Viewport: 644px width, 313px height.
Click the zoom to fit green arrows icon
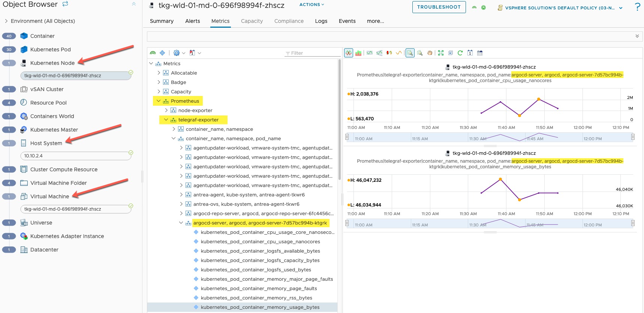(x=441, y=53)
